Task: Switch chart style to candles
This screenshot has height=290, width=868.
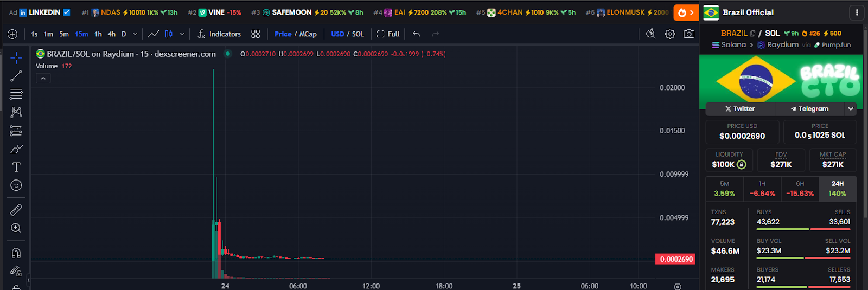Action: 169,34
